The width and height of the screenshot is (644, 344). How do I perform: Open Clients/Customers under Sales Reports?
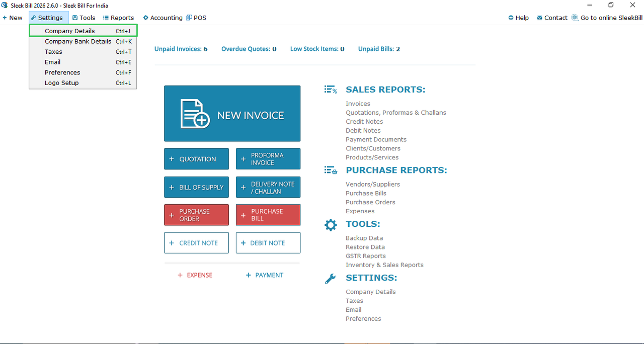click(373, 148)
